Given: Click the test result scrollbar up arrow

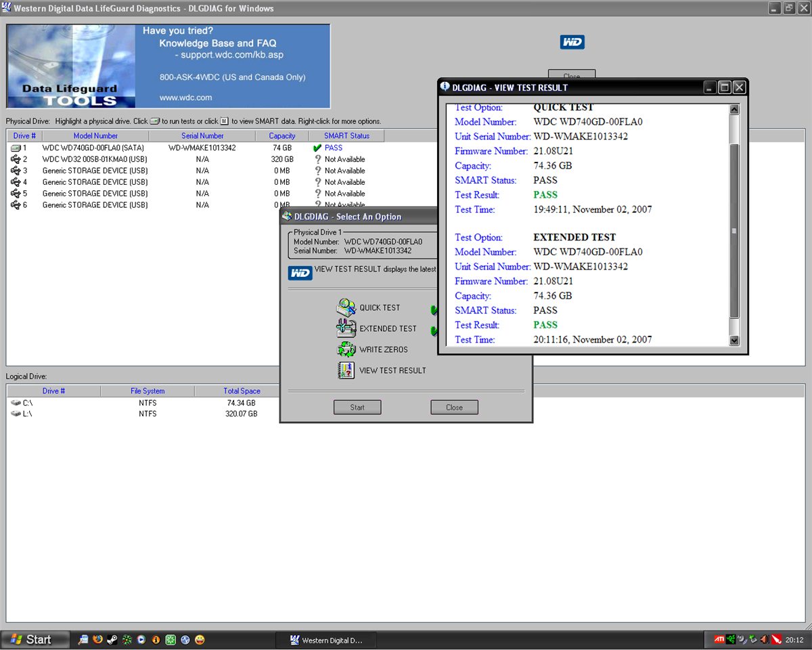Looking at the screenshot, I should [735, 109].
